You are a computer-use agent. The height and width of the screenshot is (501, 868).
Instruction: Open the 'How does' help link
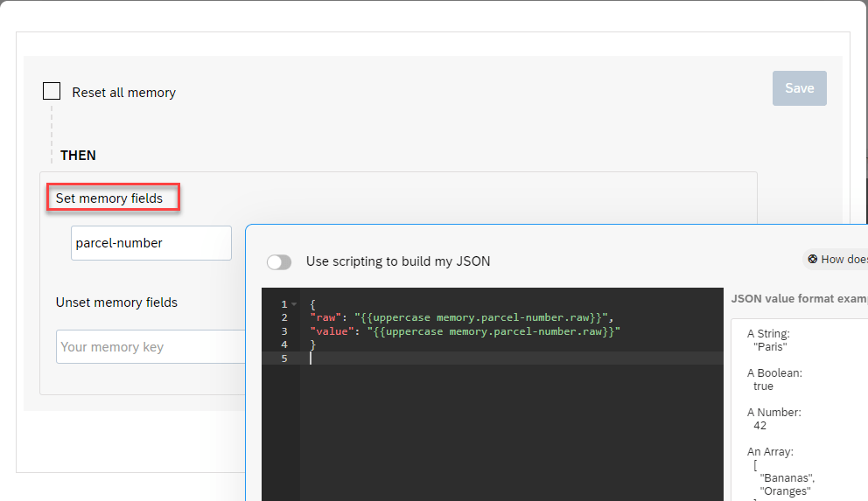click(843, 260)
